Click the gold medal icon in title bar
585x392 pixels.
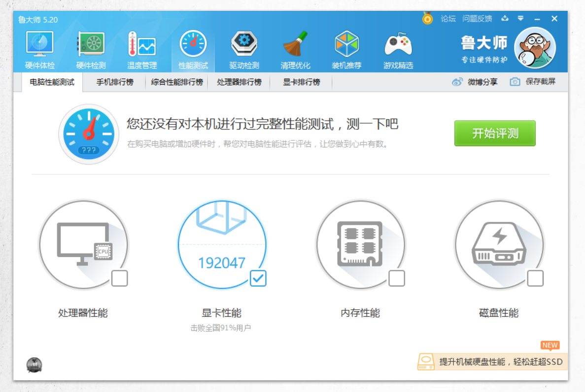pos(428,18)
